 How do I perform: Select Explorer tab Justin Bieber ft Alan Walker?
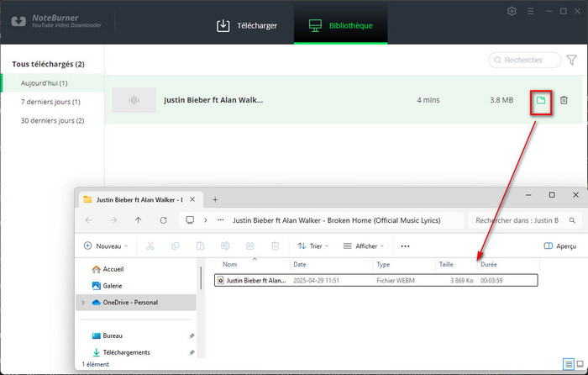(x=139, y=200)
